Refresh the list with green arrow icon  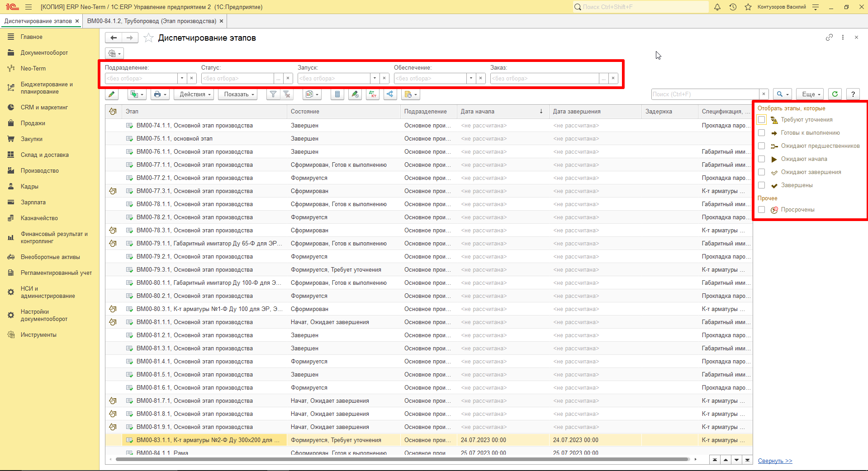coord(835,94)
